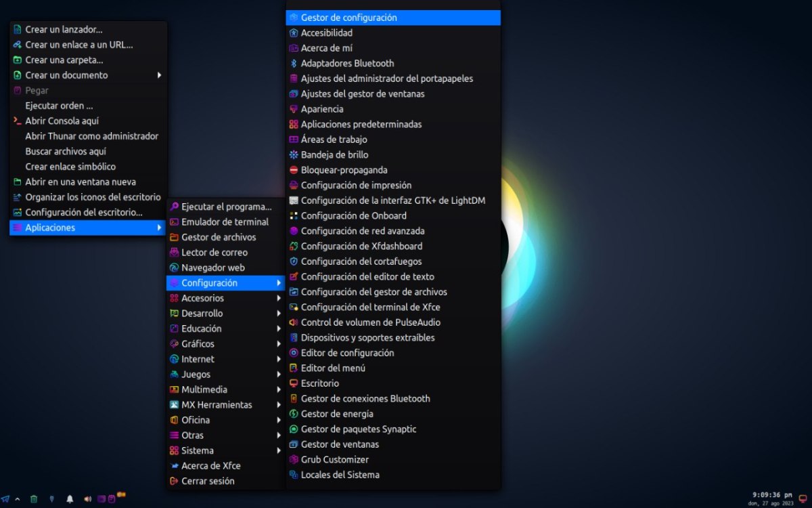Select Gestor de configuración menu entry
This screenshot has width=812, height=508.
(348, 18)
